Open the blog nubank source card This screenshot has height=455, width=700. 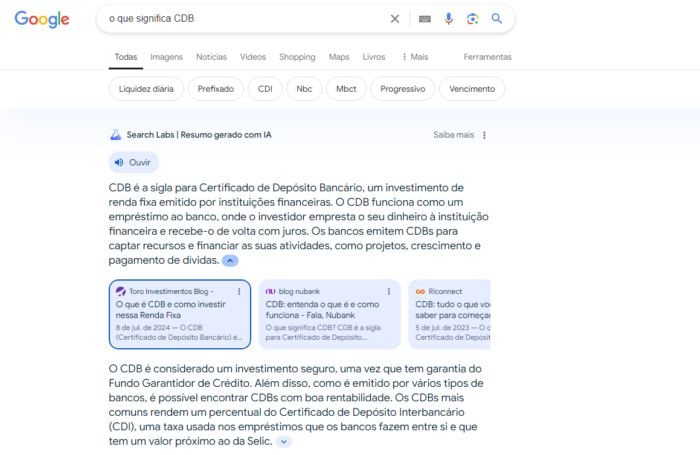pos(329,314)
